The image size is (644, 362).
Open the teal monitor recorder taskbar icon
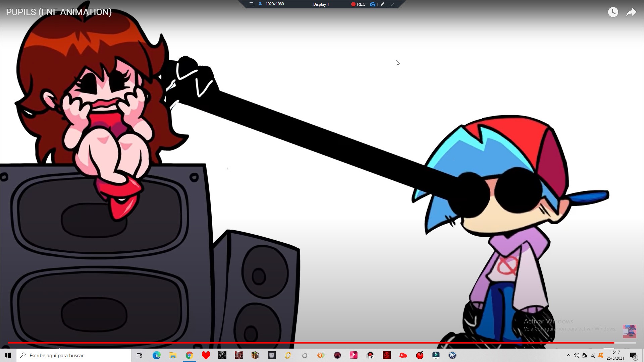436,355
